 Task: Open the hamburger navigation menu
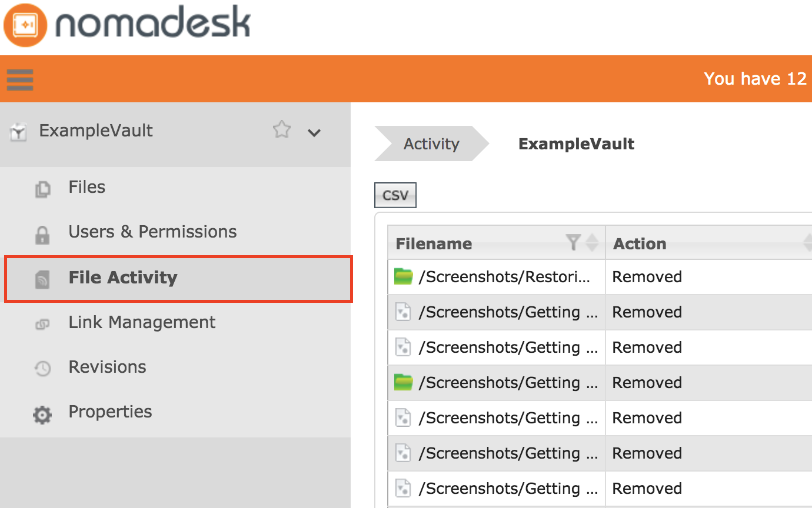(x=19, y=79)
